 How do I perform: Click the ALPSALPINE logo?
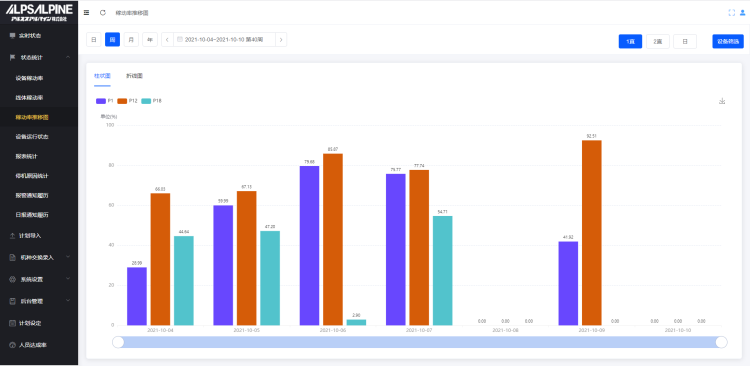tap(39, 13)
